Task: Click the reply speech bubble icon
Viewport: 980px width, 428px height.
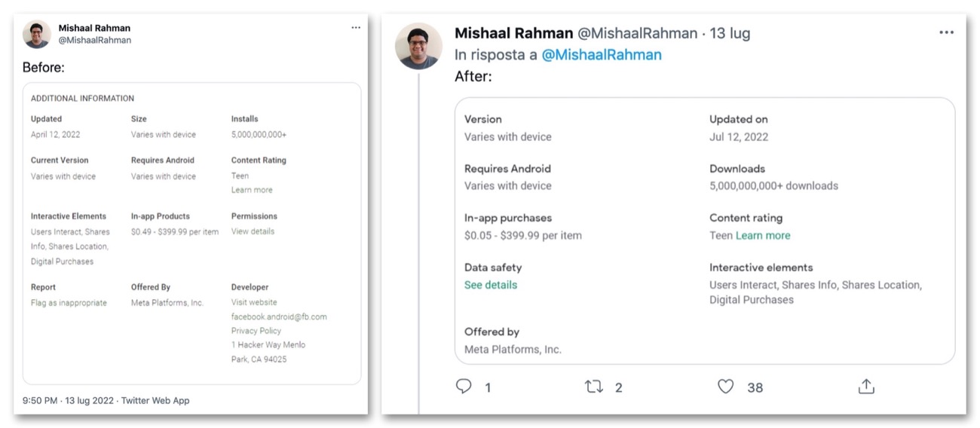Action: click(x=464, y=387)
